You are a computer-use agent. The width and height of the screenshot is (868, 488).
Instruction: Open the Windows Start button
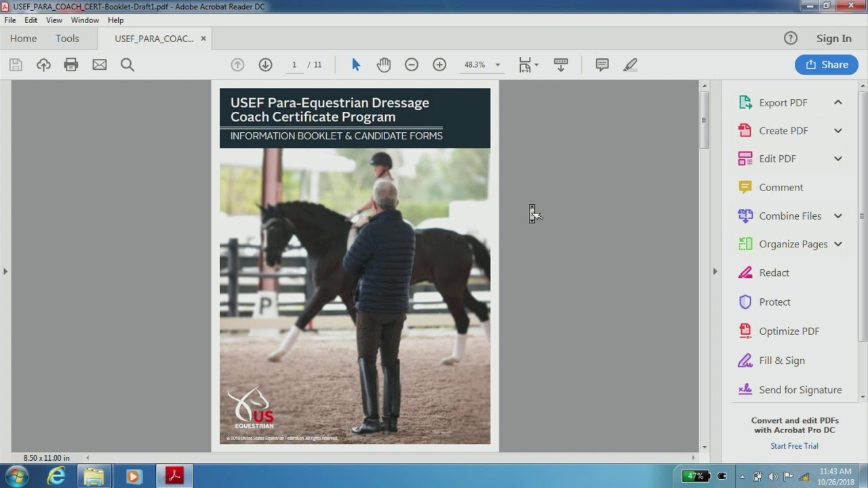16,476
